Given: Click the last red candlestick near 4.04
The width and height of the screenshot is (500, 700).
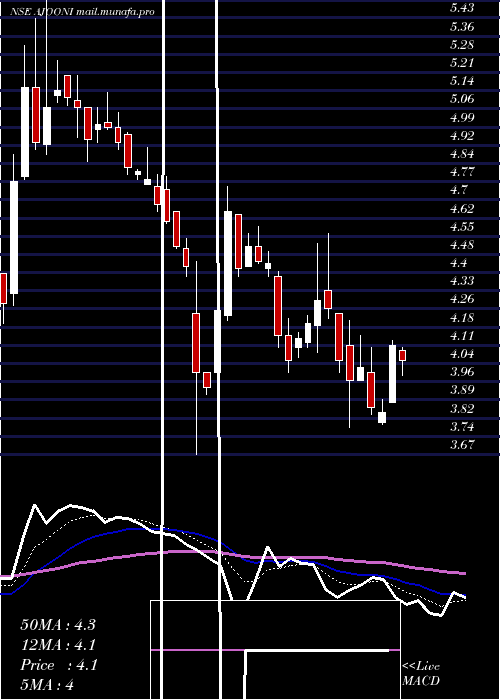Looking at the screenshot, I should 402,355.
